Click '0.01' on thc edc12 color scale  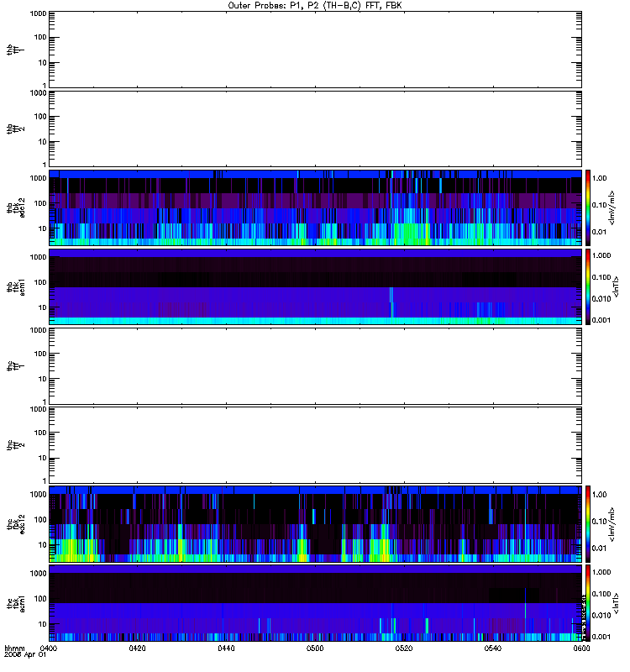coord(599,549)
